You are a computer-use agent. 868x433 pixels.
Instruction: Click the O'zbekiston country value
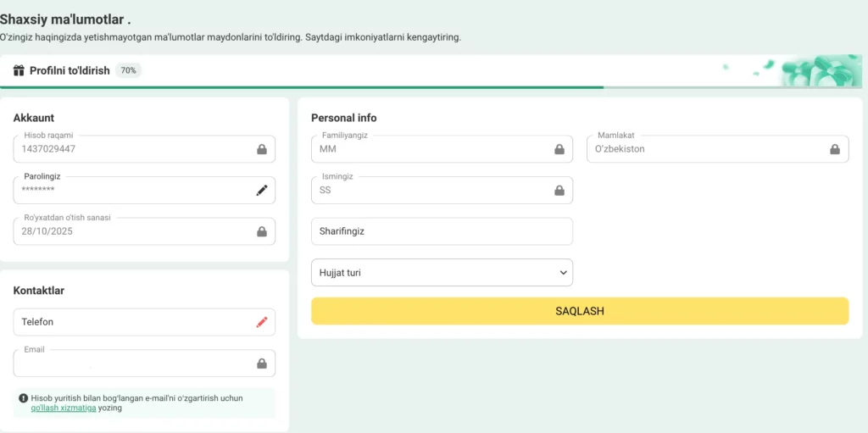(x=620, y=149)
